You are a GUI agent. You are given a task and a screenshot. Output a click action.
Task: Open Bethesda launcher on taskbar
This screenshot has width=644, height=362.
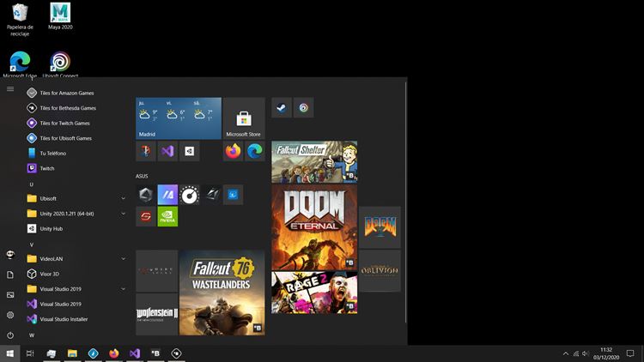coord(155,353)
